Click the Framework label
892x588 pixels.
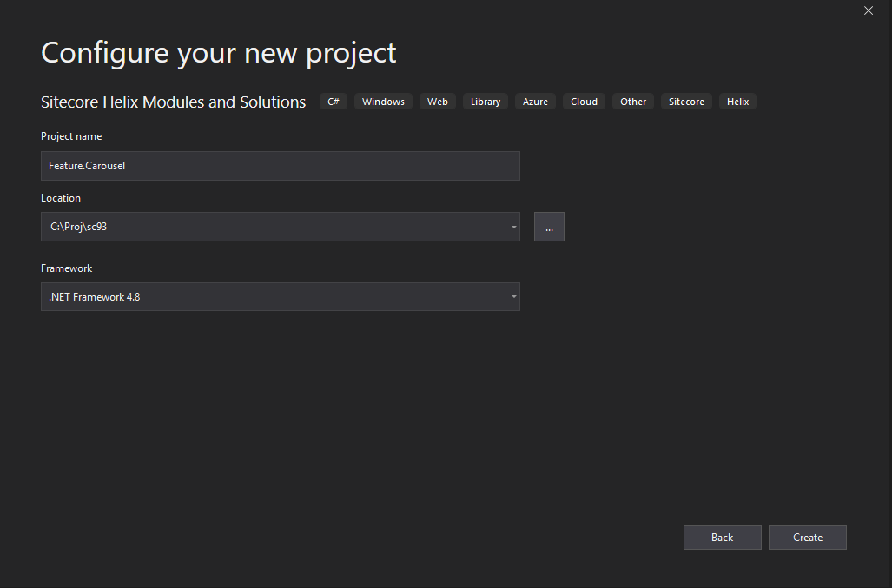pyautogui.click(x=66, y=268)
